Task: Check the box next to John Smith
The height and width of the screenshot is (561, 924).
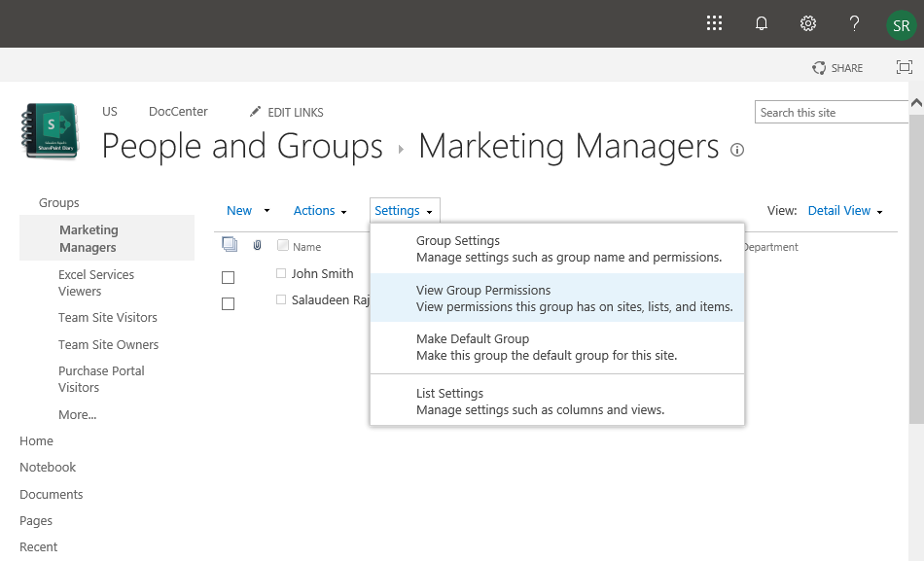Action: point(228,277)
